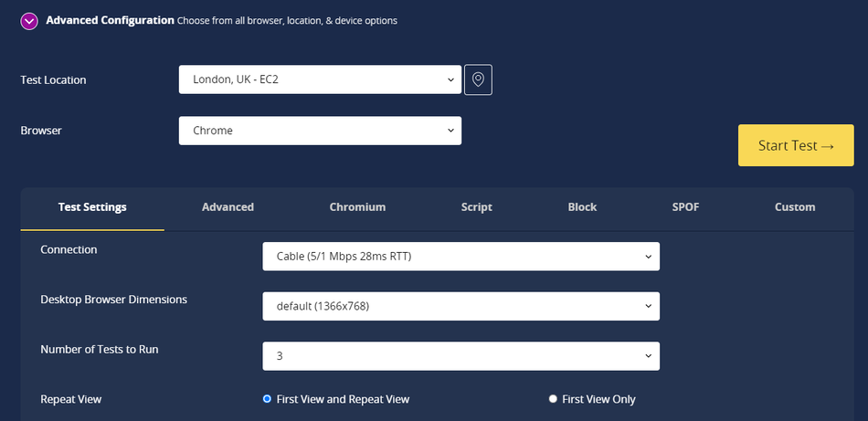The image size is (868, 421).
Task: Collapse the Advanced Configuration section
Action: point(29,20)
